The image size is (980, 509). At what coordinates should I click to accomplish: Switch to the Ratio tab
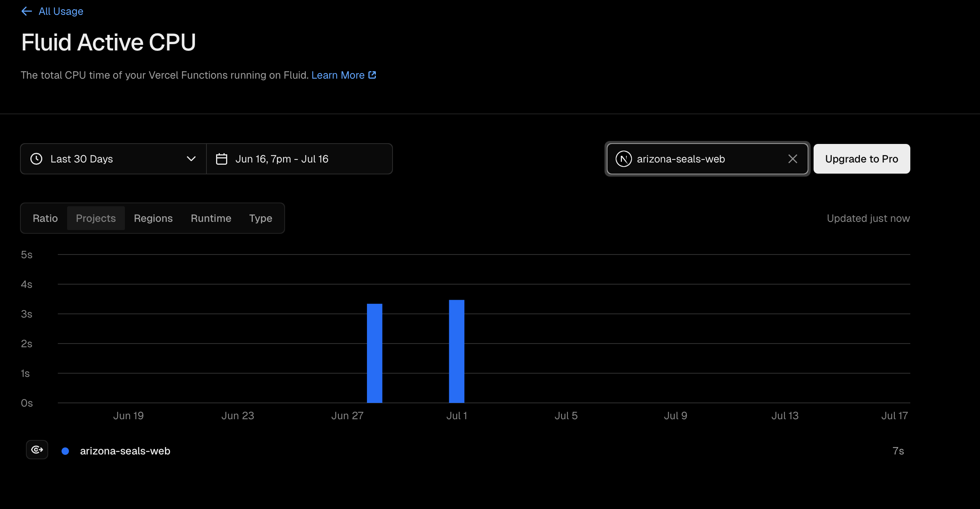coord(45,218)
